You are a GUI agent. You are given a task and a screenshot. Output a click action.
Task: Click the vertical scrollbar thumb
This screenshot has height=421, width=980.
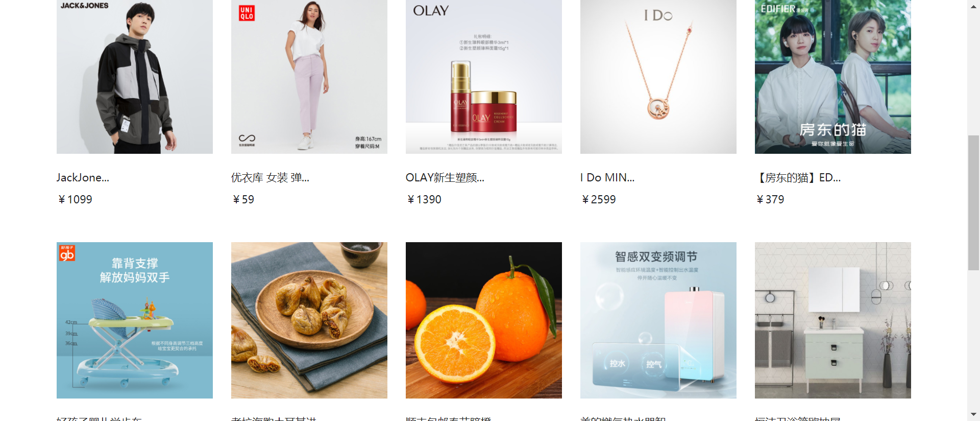pos(973,202)
